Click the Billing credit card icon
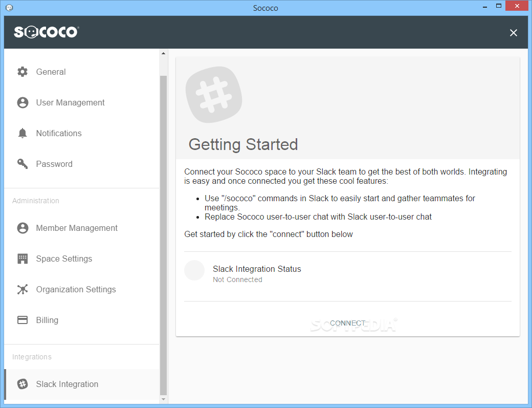Viewport: 532px width, 408px height. (23, 320)
